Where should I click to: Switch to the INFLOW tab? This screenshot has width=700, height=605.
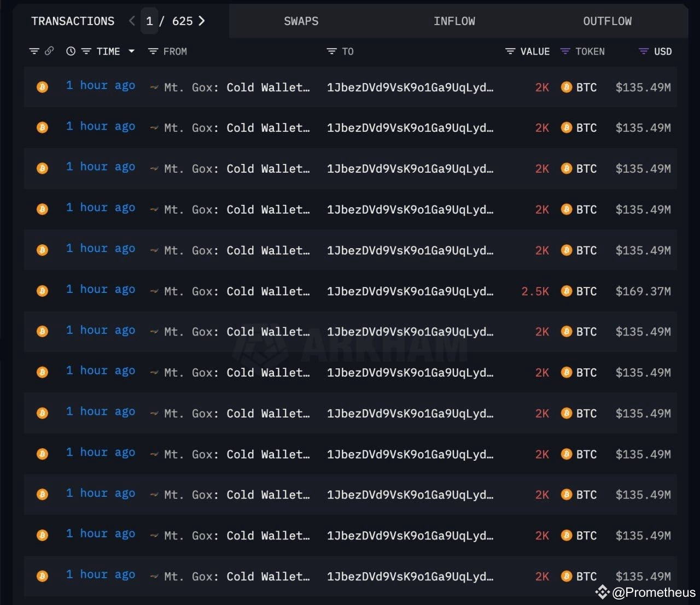pos(454,21)
